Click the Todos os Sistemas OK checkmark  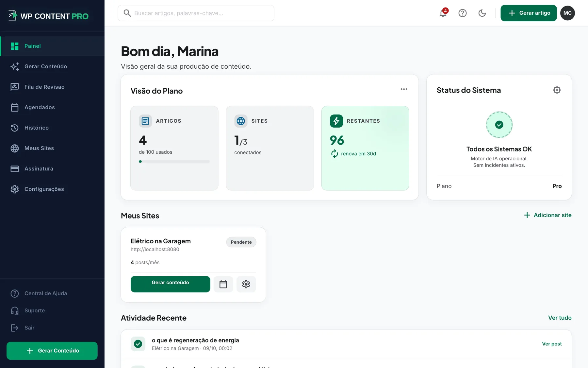[x=499, y=125]
